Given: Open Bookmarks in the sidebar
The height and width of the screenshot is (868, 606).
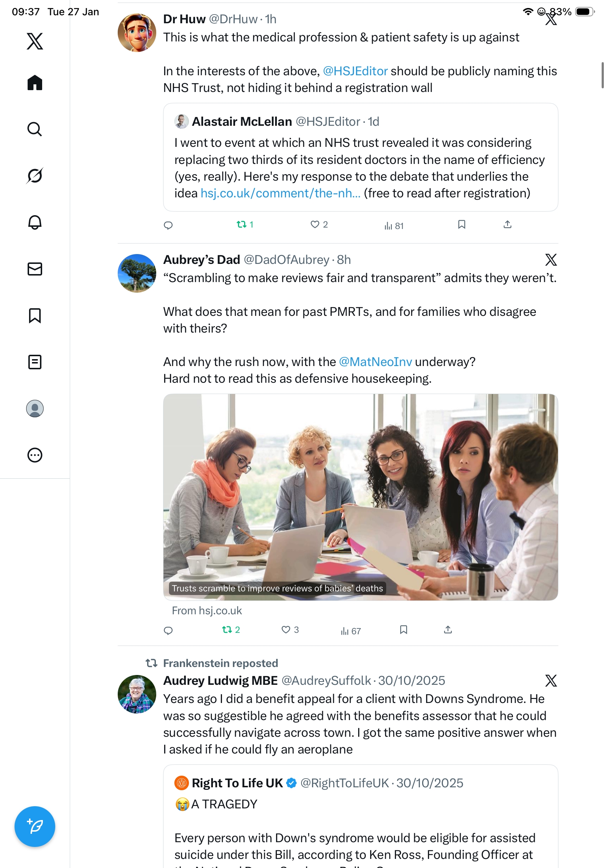Looking at the screenshot, I should [x=35, y=315].
